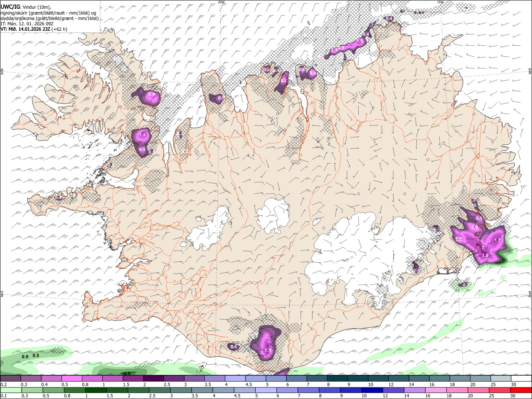Select the lower-row rain swatch starting at 6

tap(287, 390)
